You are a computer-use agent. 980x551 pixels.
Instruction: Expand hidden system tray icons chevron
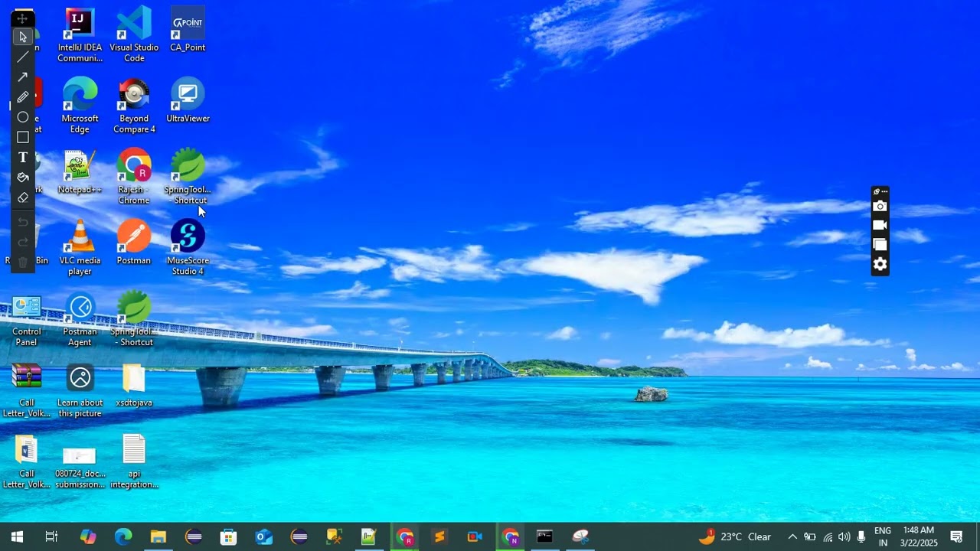pyautogui.click(x=792, y=536)
